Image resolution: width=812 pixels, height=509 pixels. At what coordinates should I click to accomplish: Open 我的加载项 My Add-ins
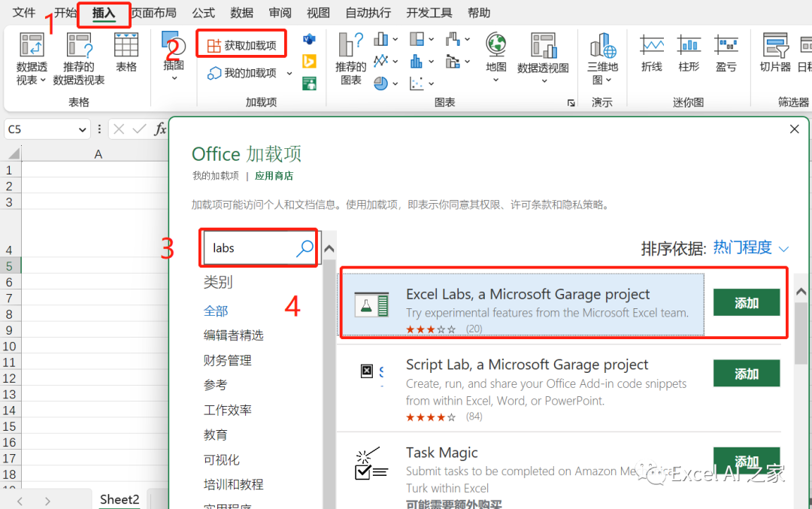point(242,74)
